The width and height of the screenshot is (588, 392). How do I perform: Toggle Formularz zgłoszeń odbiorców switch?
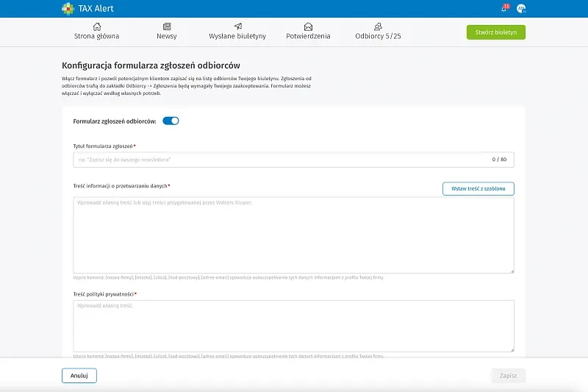pos(171,121)
